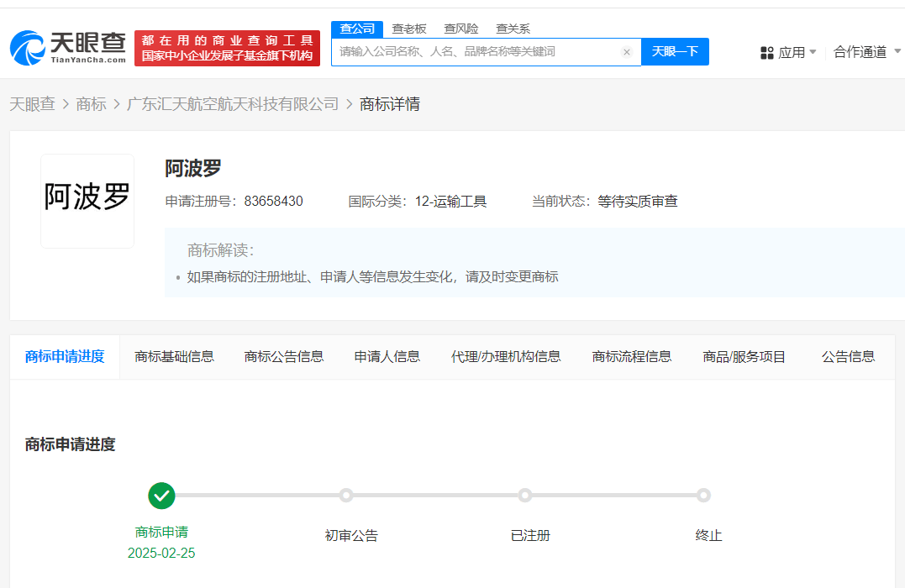Clear the search box with the X icon

tap(626, 52)
